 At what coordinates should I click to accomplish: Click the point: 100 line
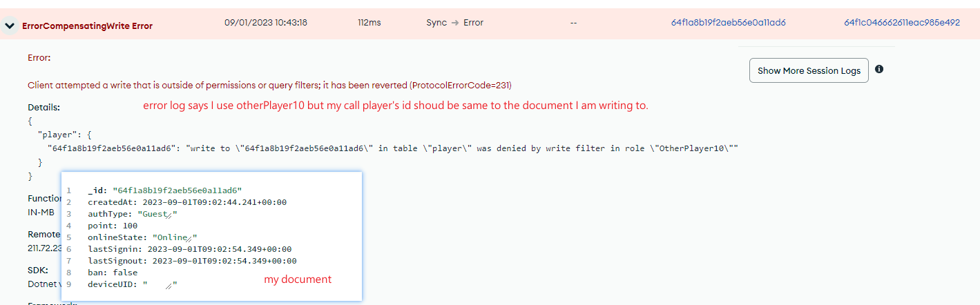coord(111,226)
